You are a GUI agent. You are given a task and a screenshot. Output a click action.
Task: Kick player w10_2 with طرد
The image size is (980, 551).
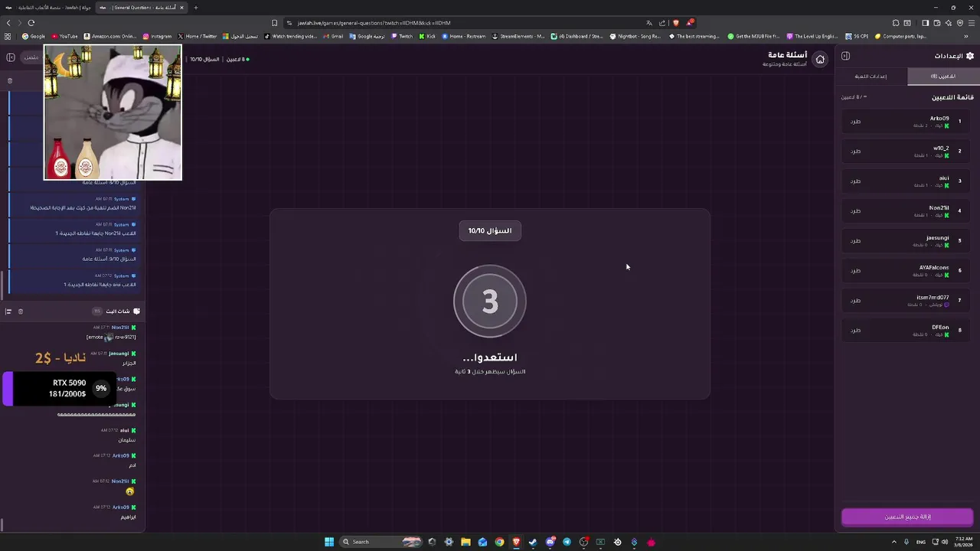tap(855, 152)
